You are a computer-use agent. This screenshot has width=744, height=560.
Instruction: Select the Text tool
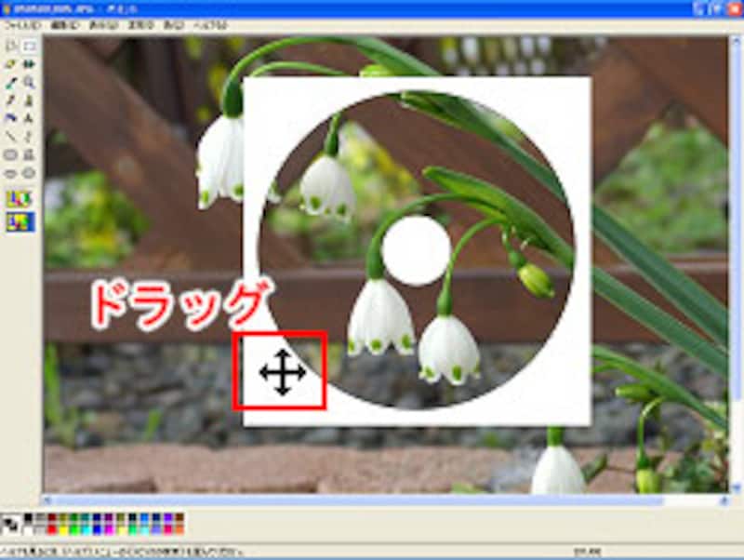tap(30, 119)
